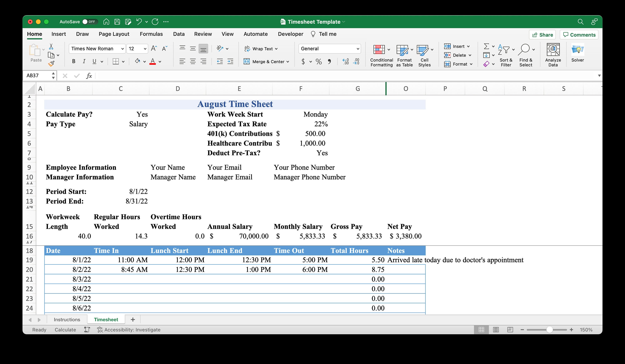The height and width of the screenshot is (364, 625).
Task: Open the font name dropdown
Action: pos(122,48)
